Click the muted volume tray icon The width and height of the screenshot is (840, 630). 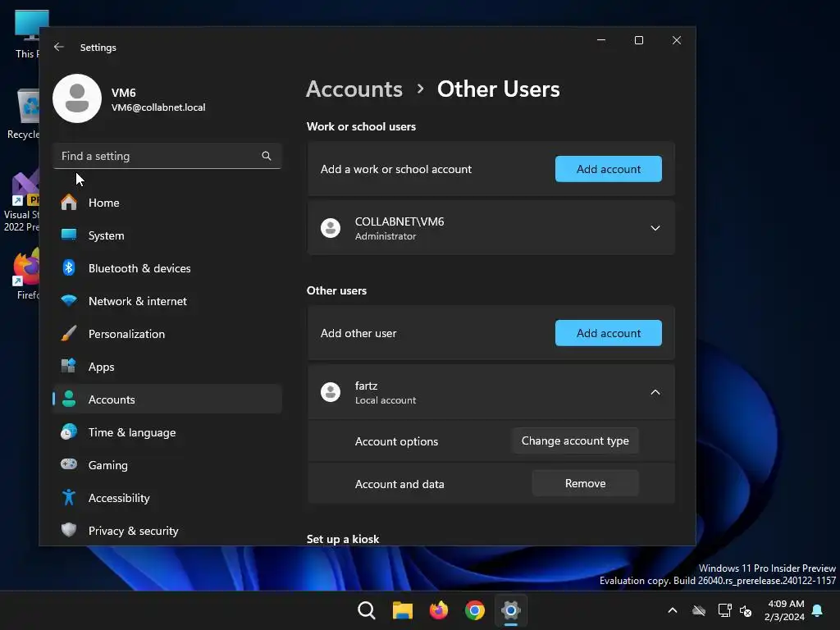click(746, 610)
